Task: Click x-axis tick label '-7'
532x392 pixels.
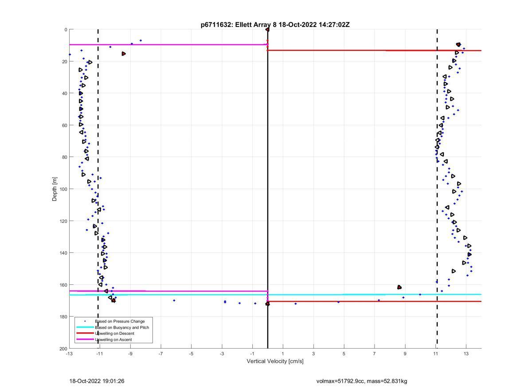Action: coord(161,354)
